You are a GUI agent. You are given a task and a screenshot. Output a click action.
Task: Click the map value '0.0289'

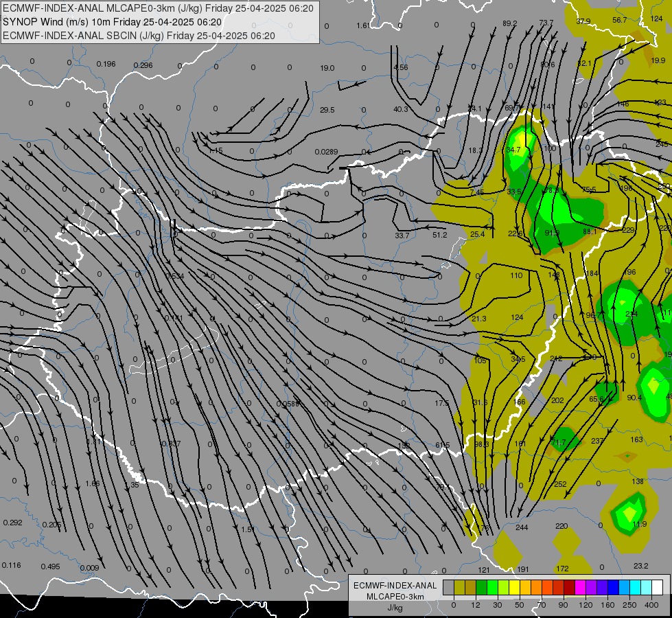[326, 152]
